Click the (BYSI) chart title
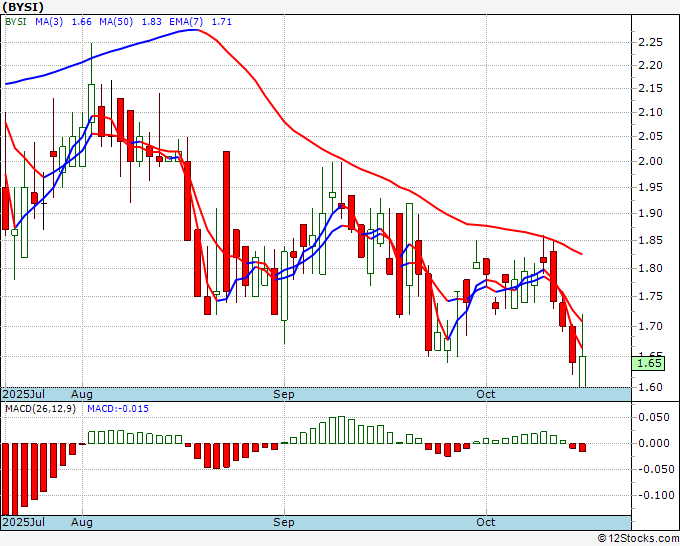Screen dimensions: 680x546 tap(23, 7)
